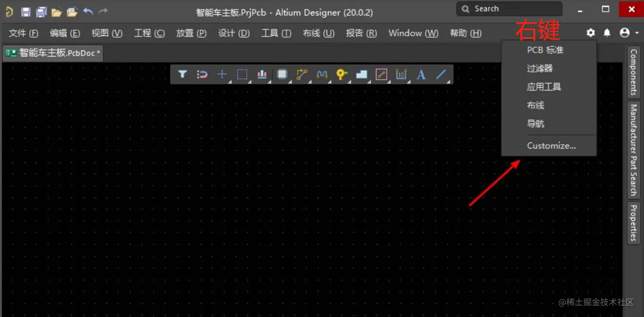Toggle the 导航 toolbar visibility
Image resolution: width=644 pixels, height=317 pixels.
(x=535, y=124)
